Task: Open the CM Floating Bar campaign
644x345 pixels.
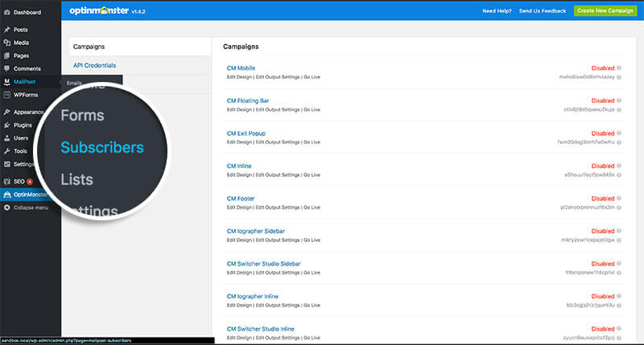Action: 248,101
